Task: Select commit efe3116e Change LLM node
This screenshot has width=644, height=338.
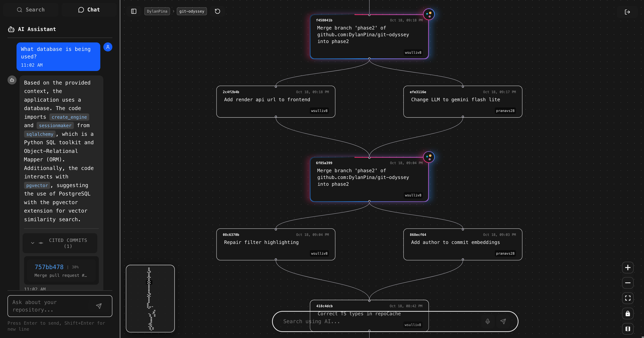Action: pos(463,102)
